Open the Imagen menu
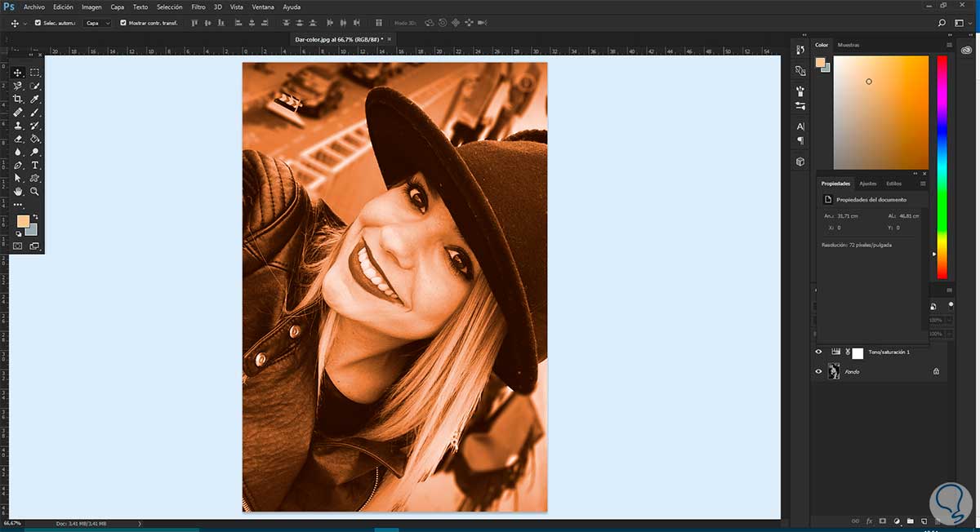980x532 pixels. pyautogui.click(x=91, y=7)
